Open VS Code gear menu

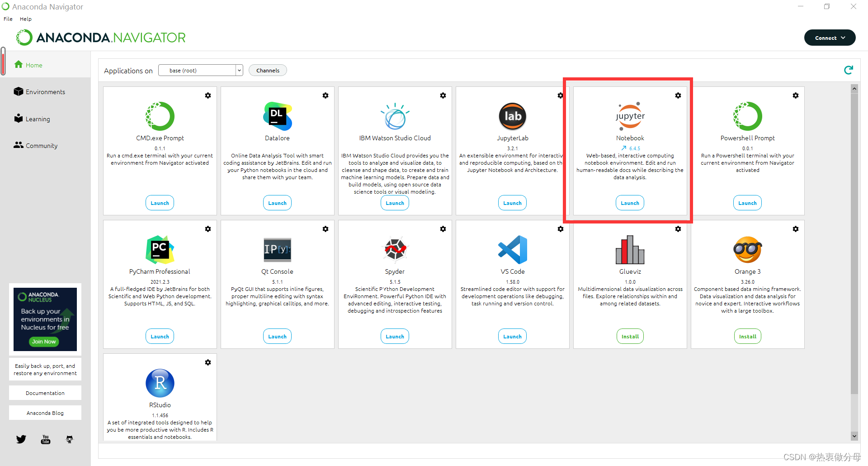pos(561,229)
